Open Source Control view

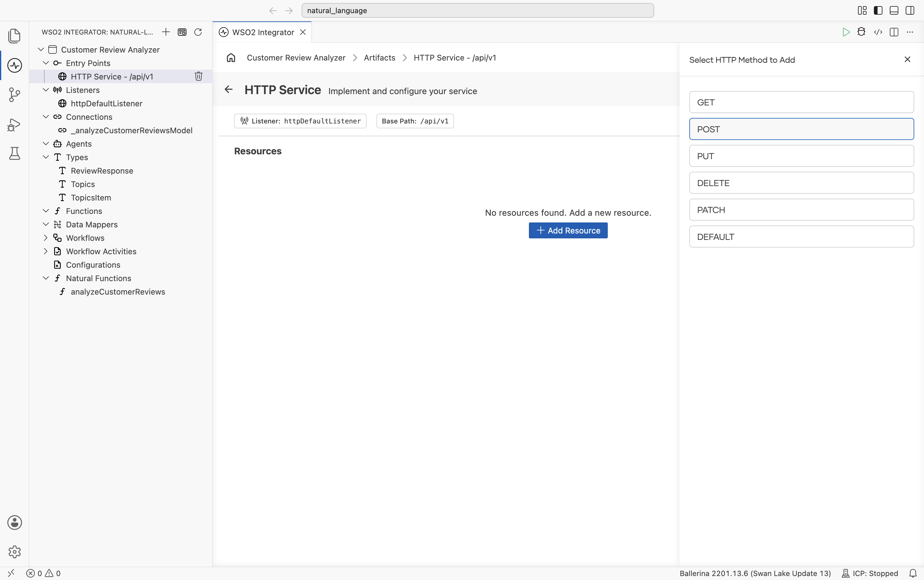tap(14, 94)
